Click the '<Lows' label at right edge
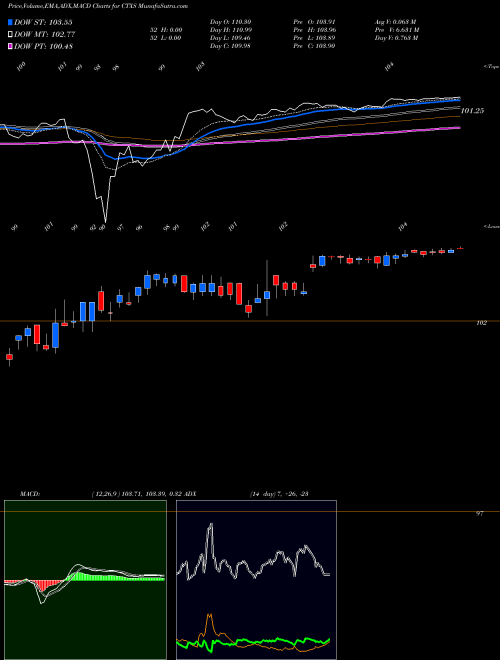500x660 pixels. [x=491, y=226]
